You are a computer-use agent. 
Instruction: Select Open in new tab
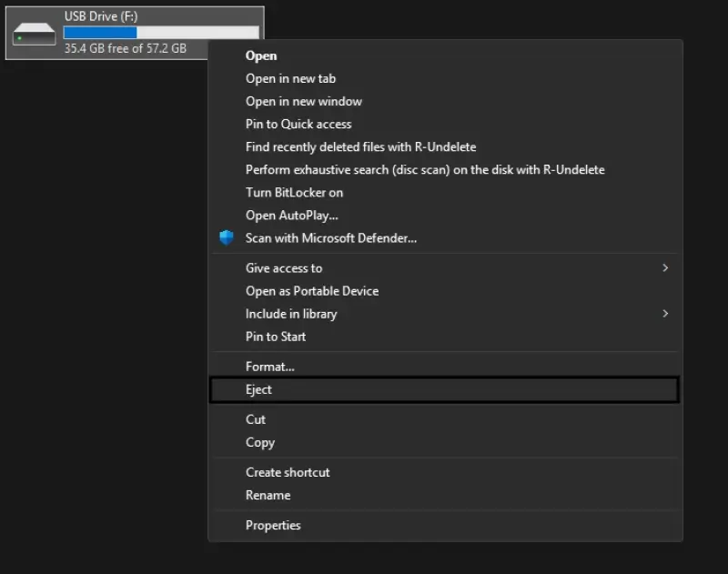[445, 78]
